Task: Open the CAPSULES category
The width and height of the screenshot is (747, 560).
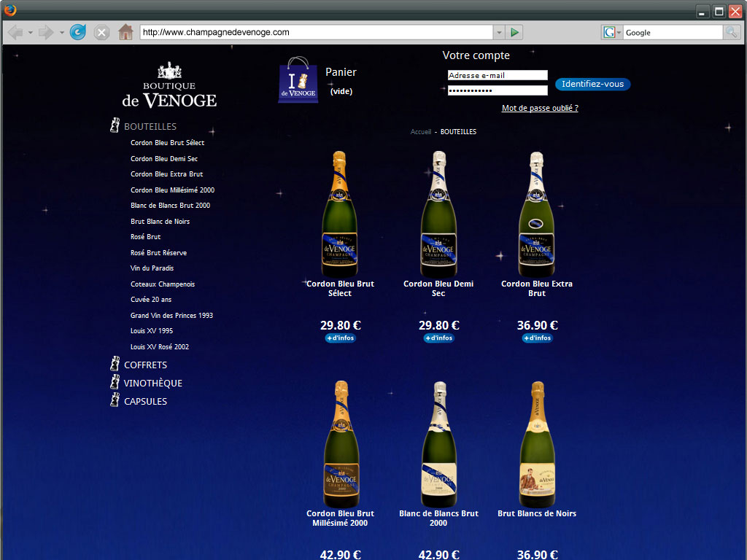Action: 145,402
